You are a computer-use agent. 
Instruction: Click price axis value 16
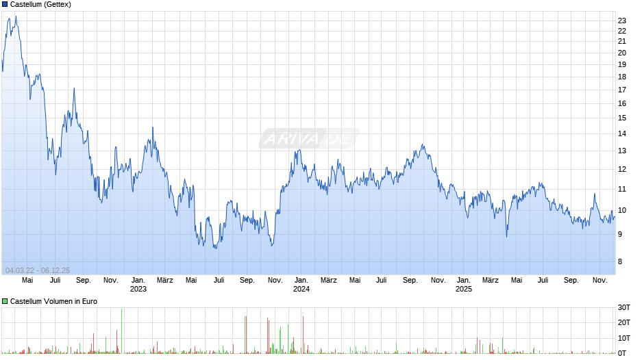tap(622, 103)
